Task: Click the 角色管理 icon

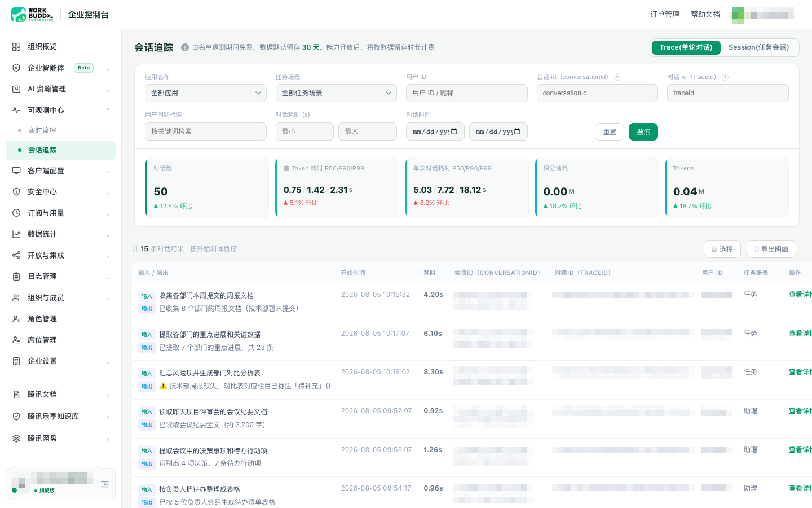Action: pos(16,319)
